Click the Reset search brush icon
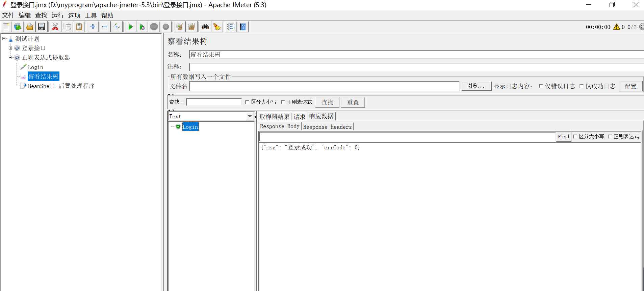Image resolution: width=644 pixels, height=291 pixels. pyautogui.click(x=217, y=27)
